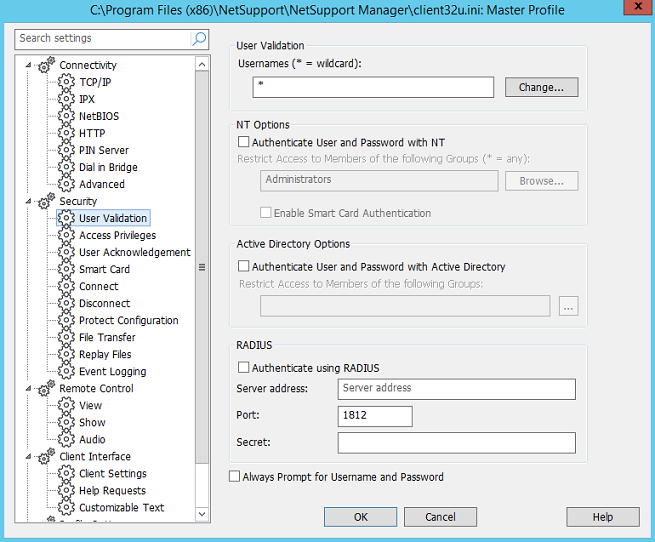Click the gear icon beside User Acknowledgement

66,252
